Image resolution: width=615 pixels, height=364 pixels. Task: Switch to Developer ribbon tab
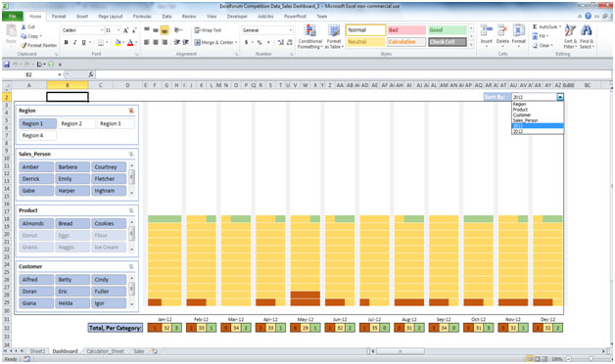[x=237, y=17]
